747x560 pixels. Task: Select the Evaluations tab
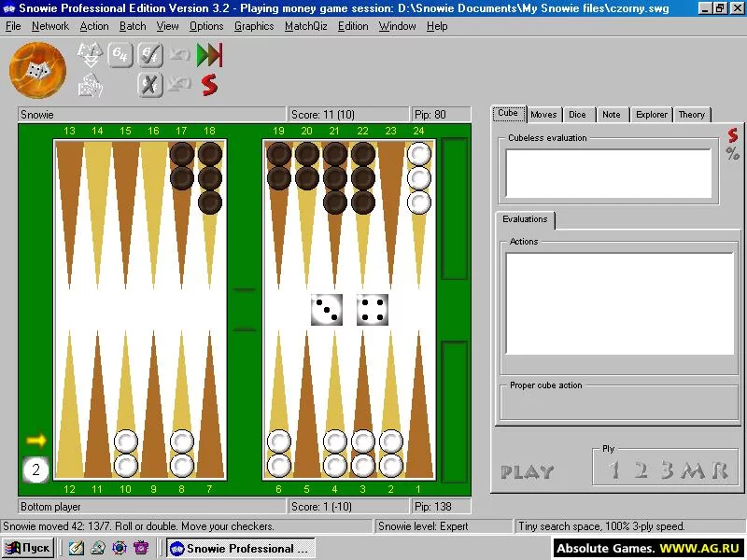pyautogui.click(x=525, y=219)
